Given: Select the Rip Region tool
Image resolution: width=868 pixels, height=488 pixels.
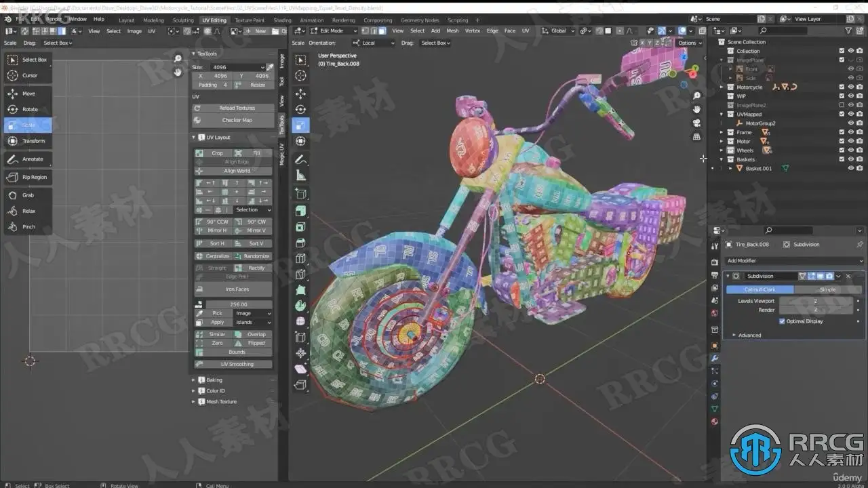Looking at the screenshot, I should coord(28,177).
